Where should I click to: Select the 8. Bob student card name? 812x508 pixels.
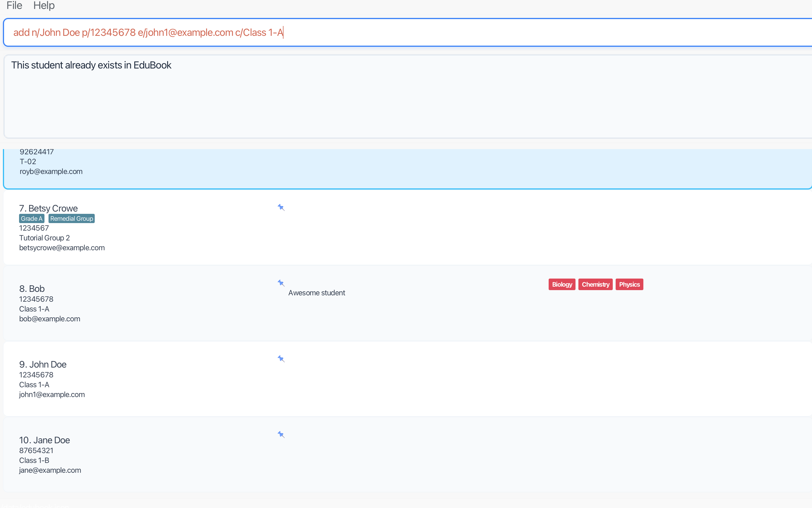32,289
